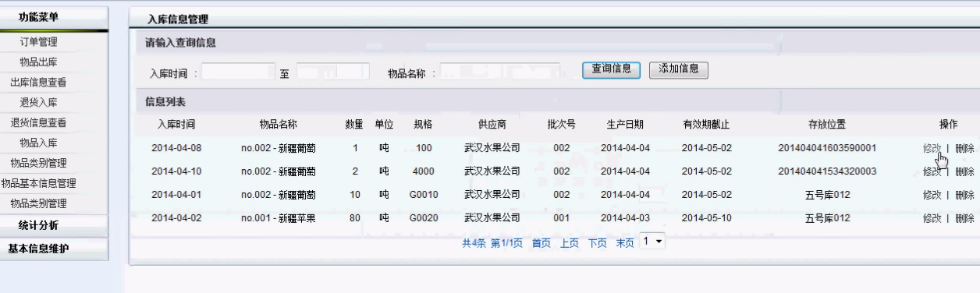Go to 首页 in pagination
The width and height of the screenshot is (980, 293).
click(541, 243)
